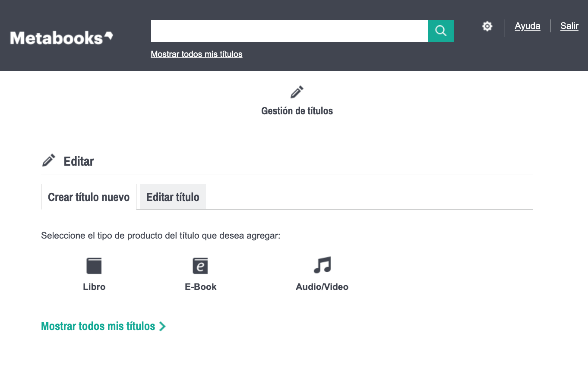Select the Crear título nuevo tab
This screenshot has height=390, width=588.
(x=89, y=197)
